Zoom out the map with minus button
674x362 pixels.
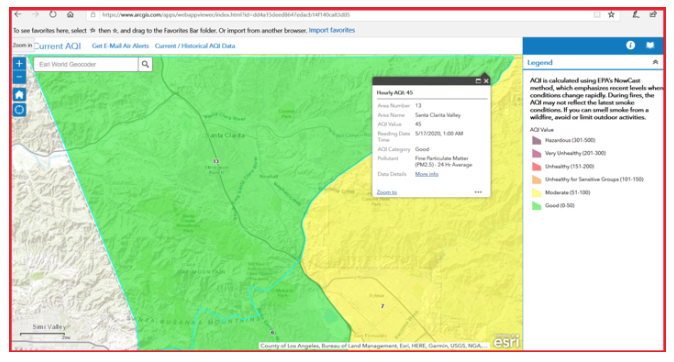tap(19, 77)
